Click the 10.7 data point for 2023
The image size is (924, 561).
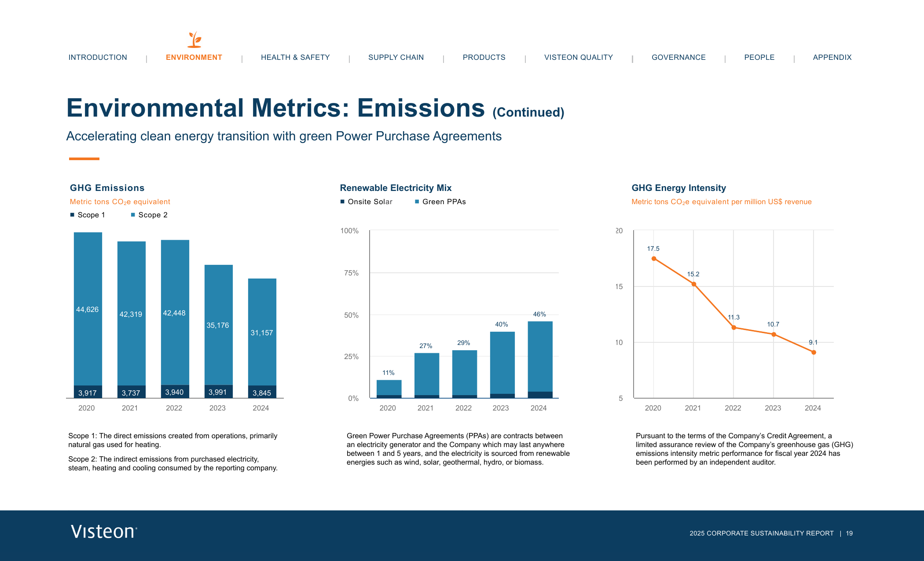coord(774,334)
